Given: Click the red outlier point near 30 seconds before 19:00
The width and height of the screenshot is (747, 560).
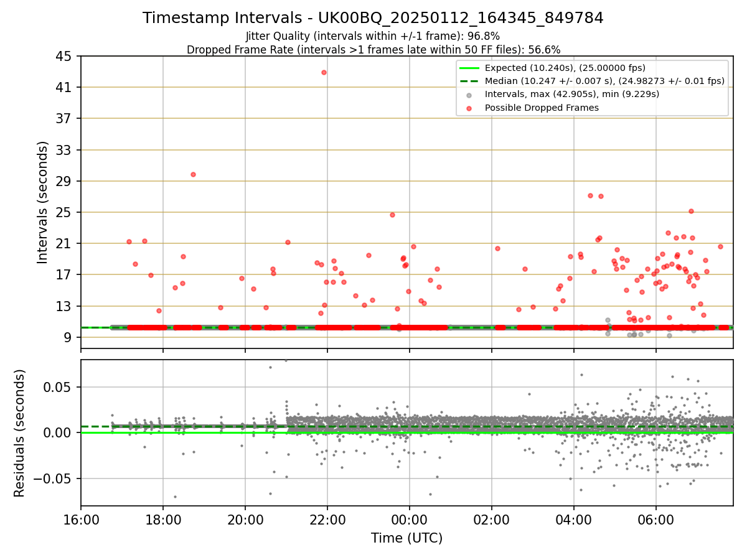Looking at the screenshot, I should tap(193, 174).
